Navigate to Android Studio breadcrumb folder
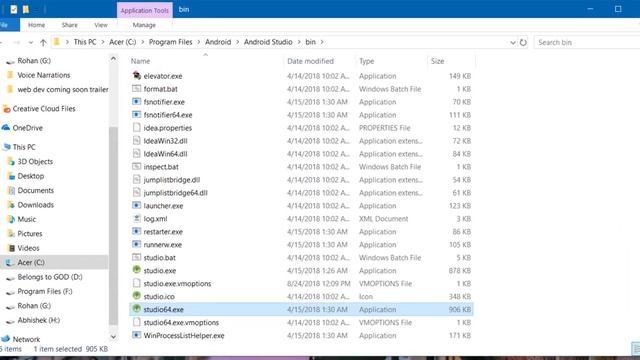640x360 pixels. coord(268,42)
